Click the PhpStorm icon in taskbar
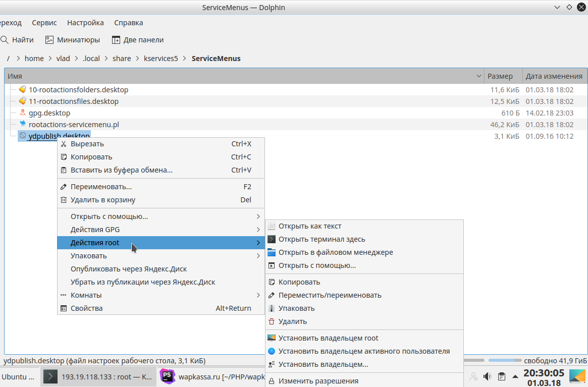The width and height of the screenshot is (588, 387). (x=167, y=376)
